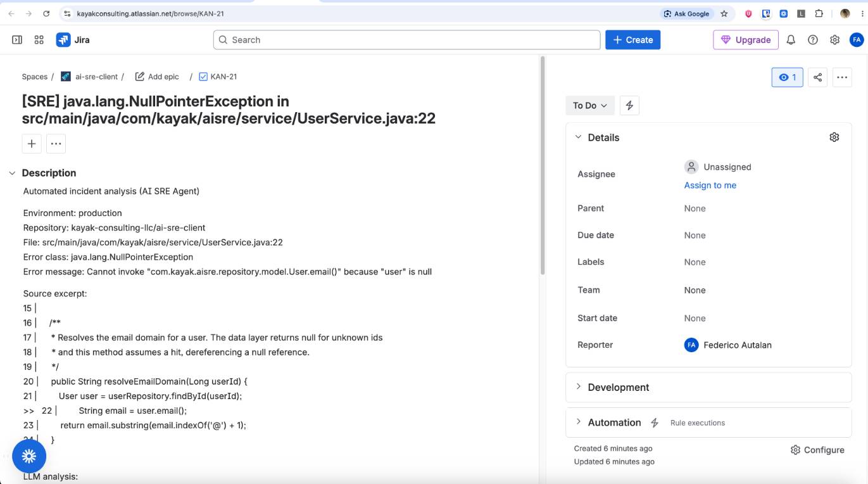The height and width of the screenshot is (484, 868).
Task: Expand the Automation section
Action: tap(578, 423)
